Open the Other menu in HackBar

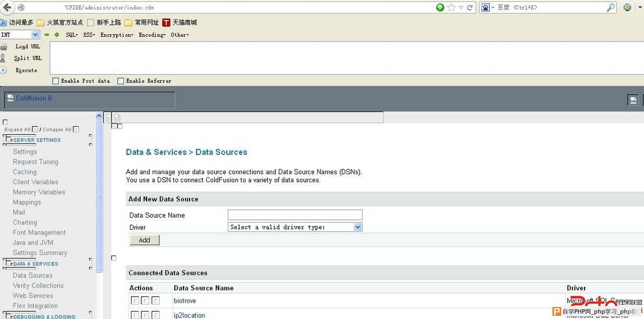180,35
